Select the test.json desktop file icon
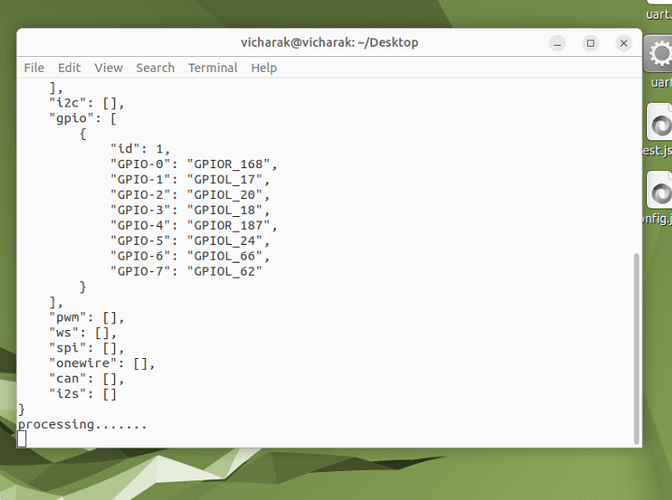Viewport: 672px width, 500px height. coord(660,125)
